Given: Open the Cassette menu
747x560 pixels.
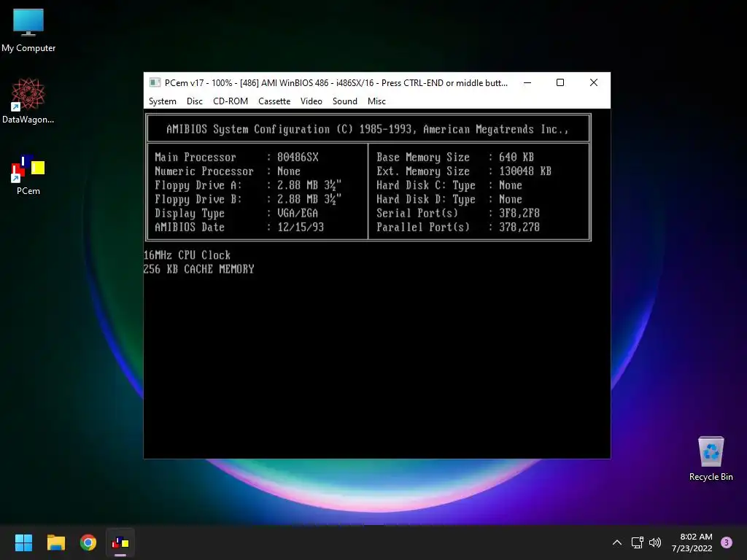Looking at the screenshot, I should [x=274, y=101].
